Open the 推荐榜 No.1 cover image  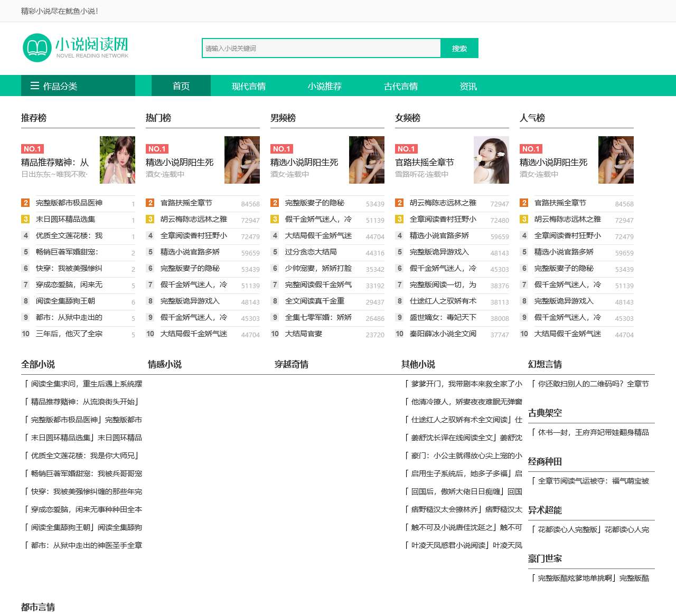(x=117, y=160)
